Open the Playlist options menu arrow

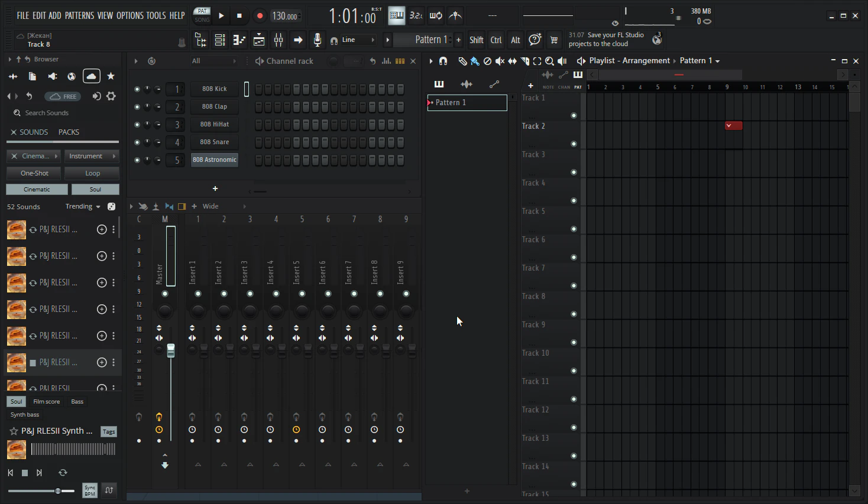click(x=431, y=61)
